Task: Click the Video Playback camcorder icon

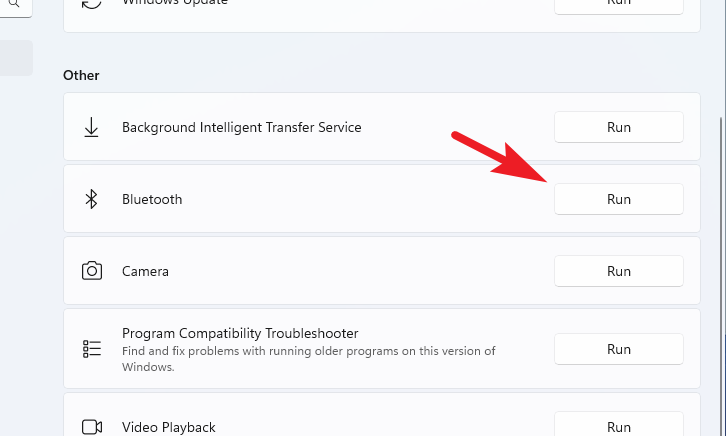Action: click(92, 426)
